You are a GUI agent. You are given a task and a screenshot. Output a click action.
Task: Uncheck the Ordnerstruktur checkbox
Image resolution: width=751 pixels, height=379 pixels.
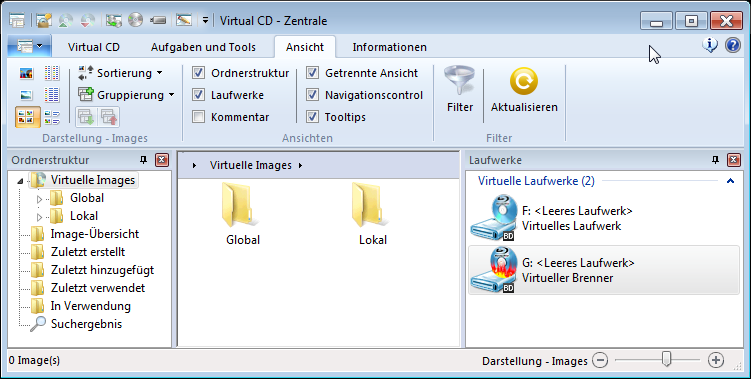point(198,73)
